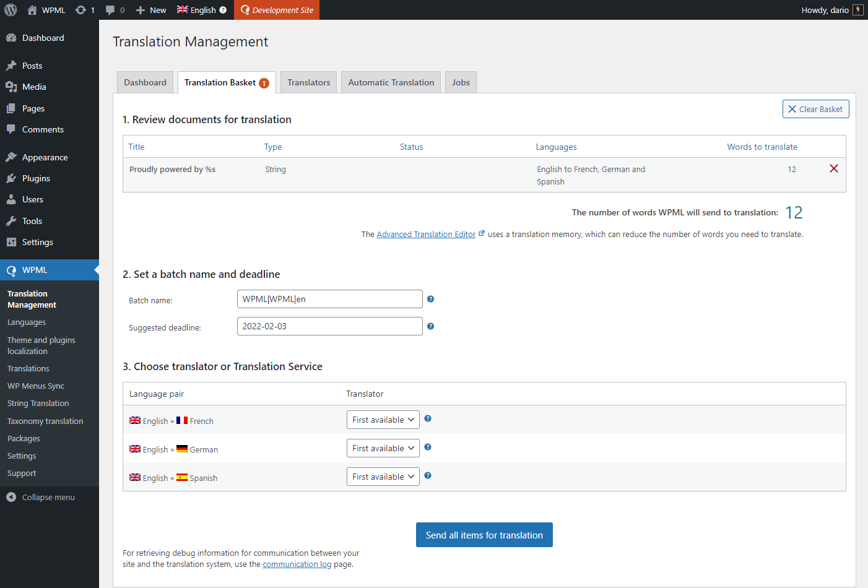Sort by Words to translate column

pyautogui.click(x=762, y=147)
